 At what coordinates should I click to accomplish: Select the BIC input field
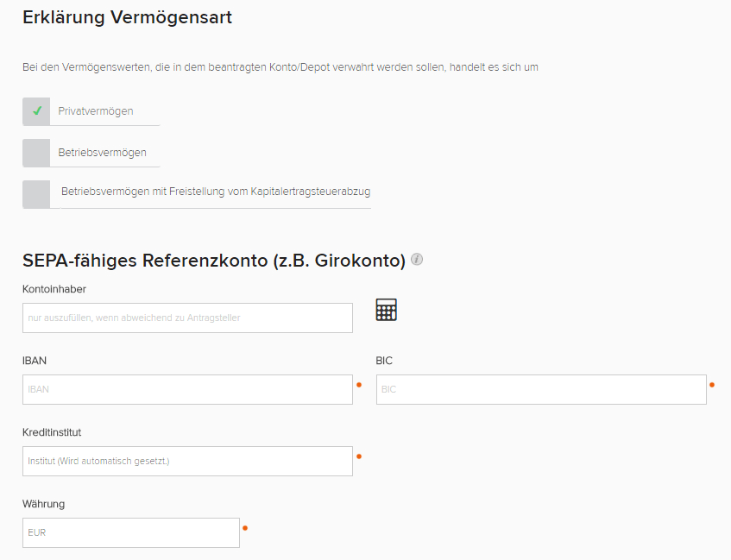coord(541,389)
